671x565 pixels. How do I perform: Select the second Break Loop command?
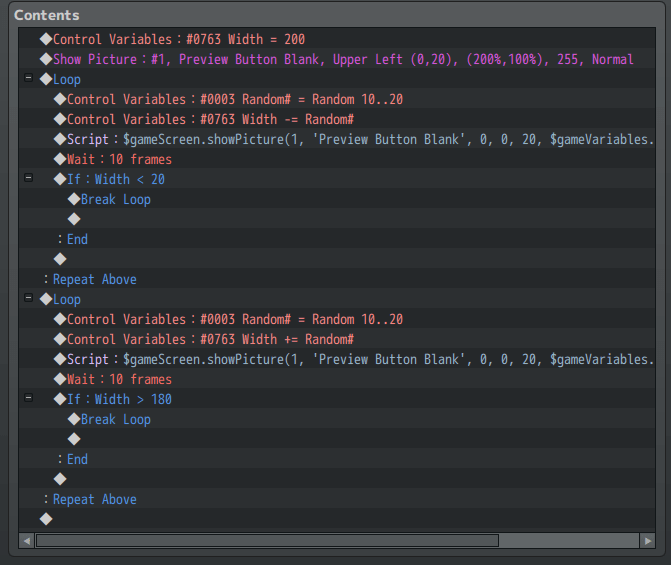tap(337, 419)
